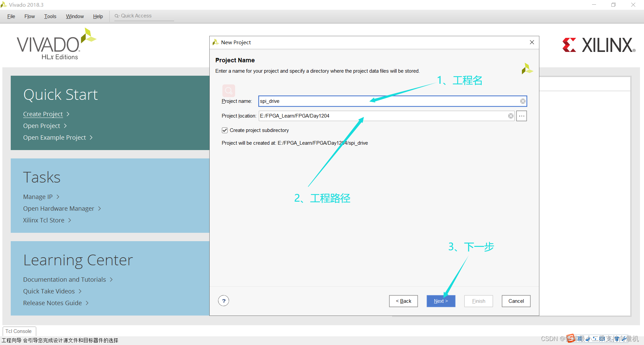The height and width of the screenshot is (345, 644).
Task: Expand arrow next to Manage IP
Action: point(58,197)
